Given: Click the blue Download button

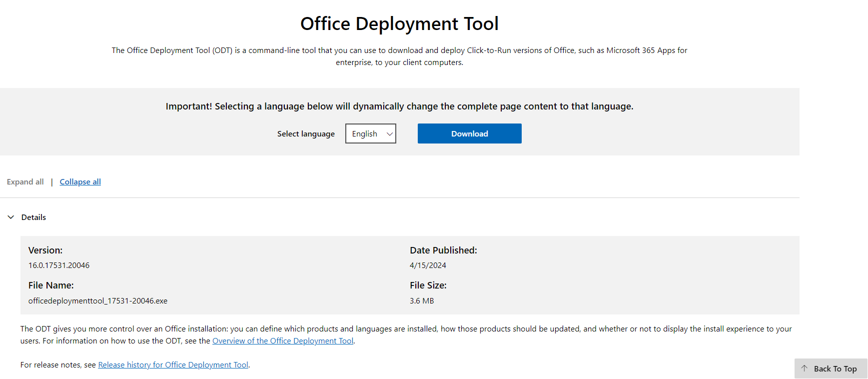Looking at the screenshot, I should tap(469, 133).
